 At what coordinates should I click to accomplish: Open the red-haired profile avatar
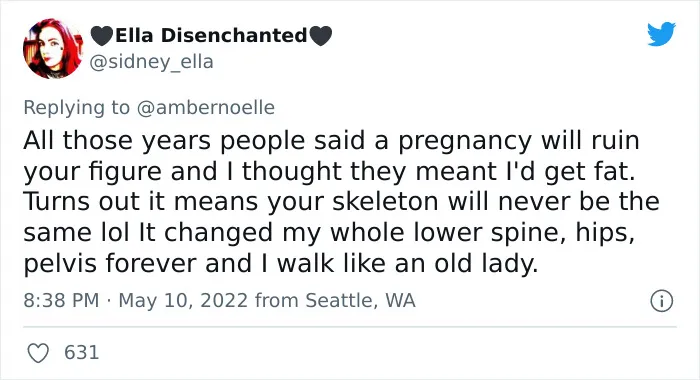point(53,49)
